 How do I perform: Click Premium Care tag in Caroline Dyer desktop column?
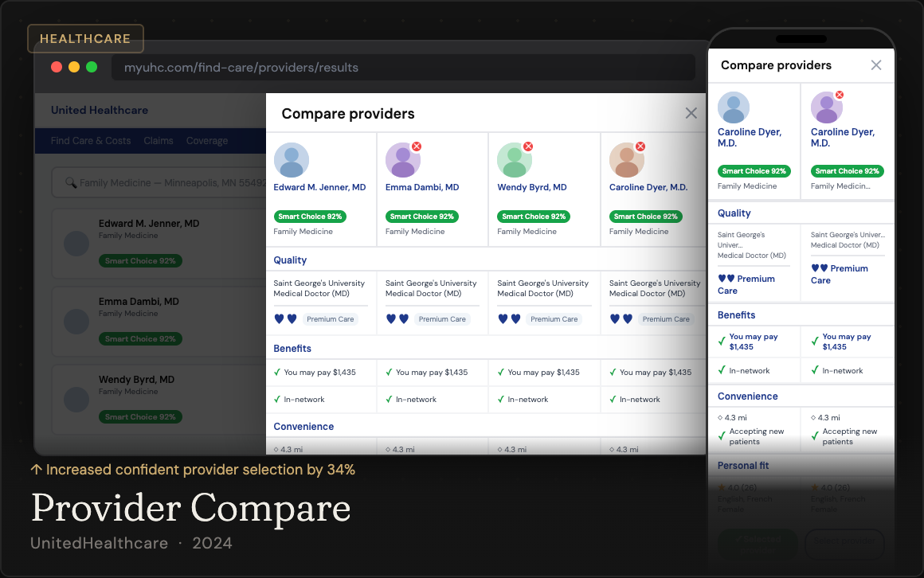click(x=666, y=318)
